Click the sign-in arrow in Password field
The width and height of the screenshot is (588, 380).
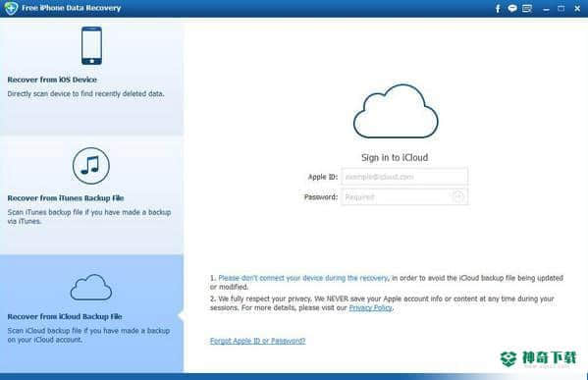tap(457, 196)
